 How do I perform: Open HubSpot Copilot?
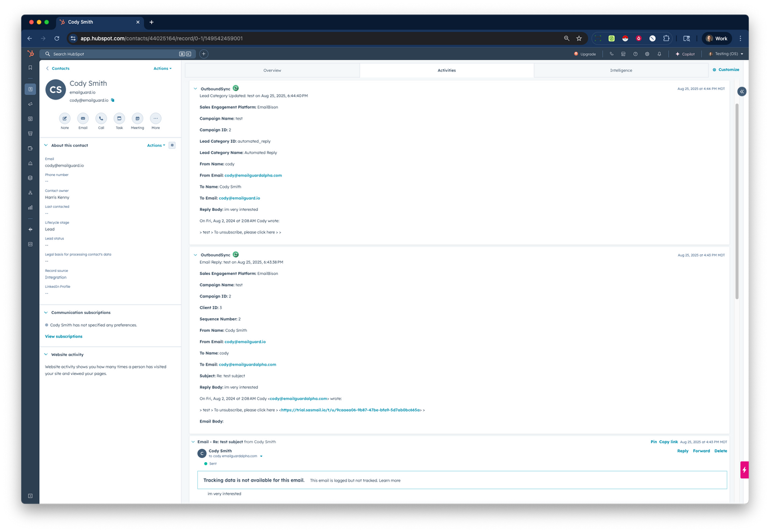685,53
